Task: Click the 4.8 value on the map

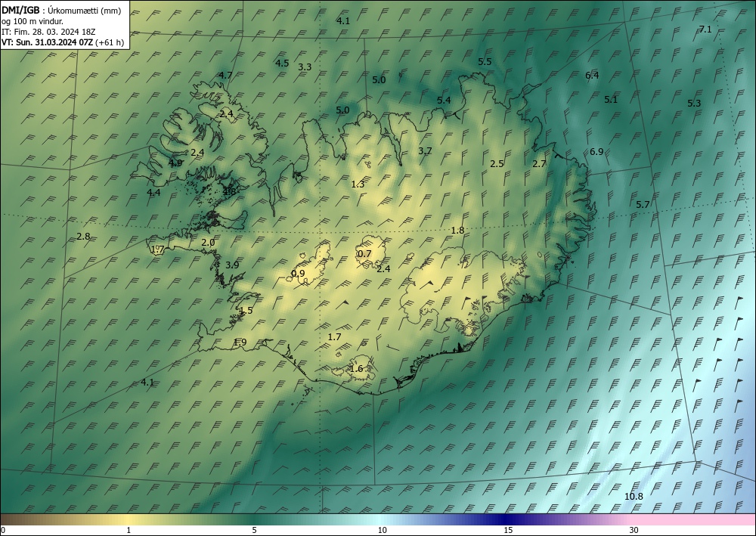Action: click(229, 191)
